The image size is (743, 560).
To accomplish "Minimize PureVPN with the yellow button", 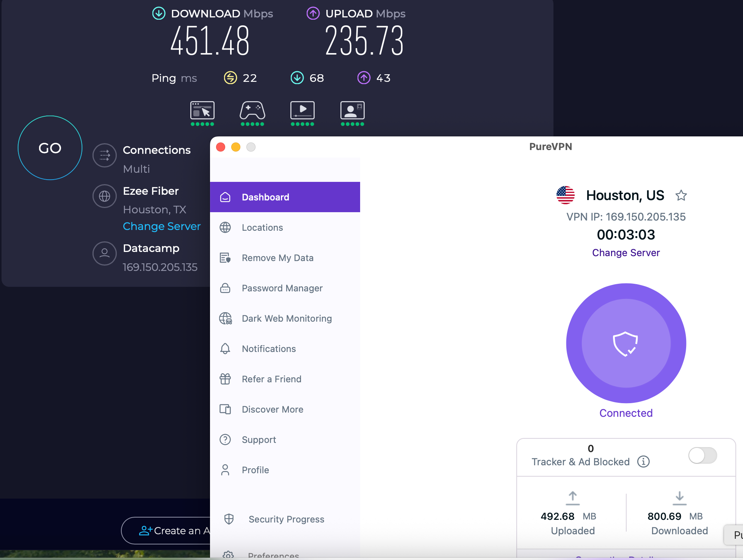I will pyautogui.click(x=236, y=147).
